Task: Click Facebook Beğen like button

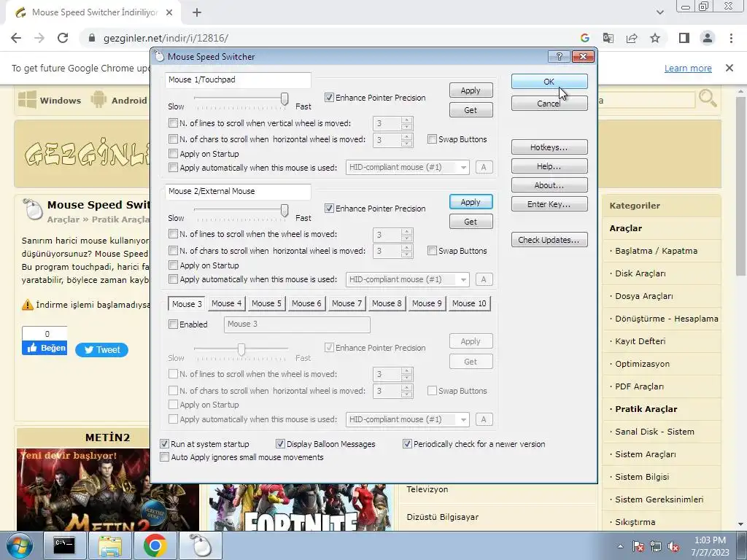Action: 44,348
